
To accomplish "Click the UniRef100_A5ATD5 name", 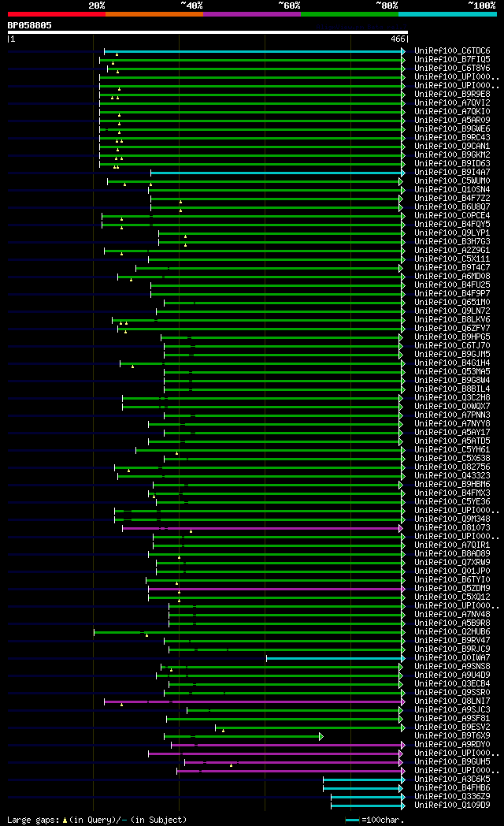I will (x=452, y=441).
